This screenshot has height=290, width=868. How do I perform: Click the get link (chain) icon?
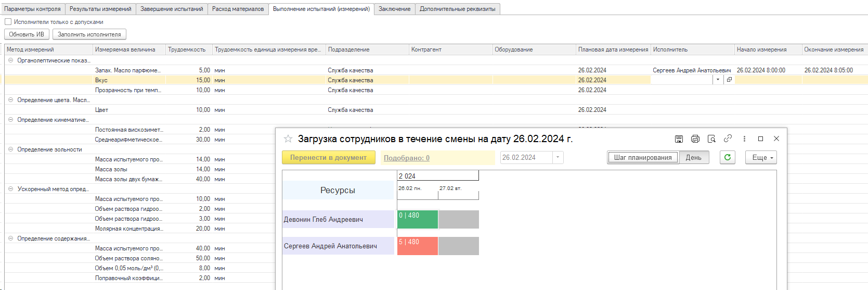pyautogui.click(x=728, y=138)
